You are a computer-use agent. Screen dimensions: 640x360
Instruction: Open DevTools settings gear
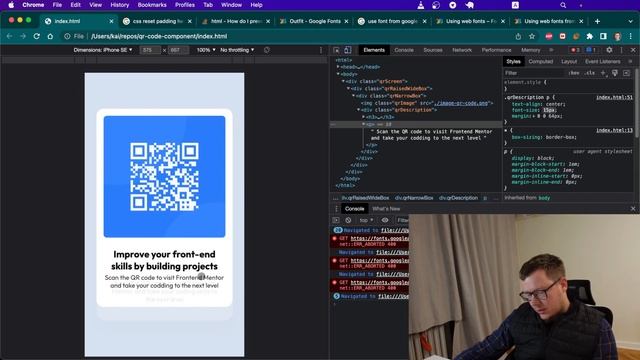[x=609, y=50]
